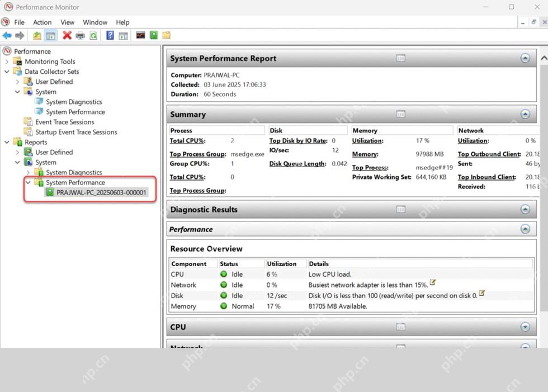Click the Top Process link under Memory
Screen dimensions: 548x392
(370, 167)
